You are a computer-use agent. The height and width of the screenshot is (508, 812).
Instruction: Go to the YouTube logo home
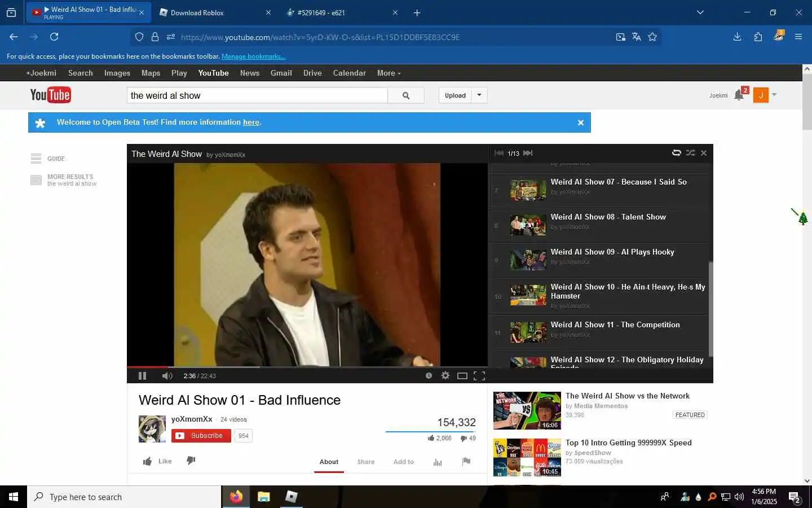click(x=50, y=95)
